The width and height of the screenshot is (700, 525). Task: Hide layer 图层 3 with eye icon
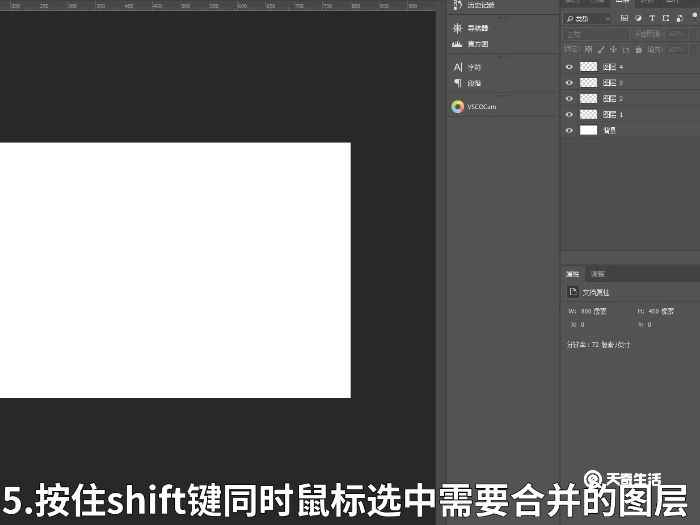tap(569, 83)
